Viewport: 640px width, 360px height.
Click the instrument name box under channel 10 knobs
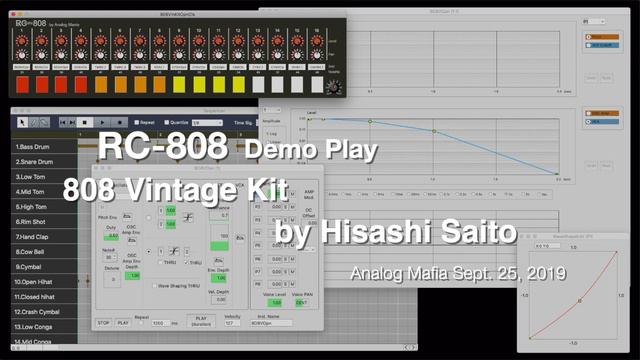pos(199,67)
